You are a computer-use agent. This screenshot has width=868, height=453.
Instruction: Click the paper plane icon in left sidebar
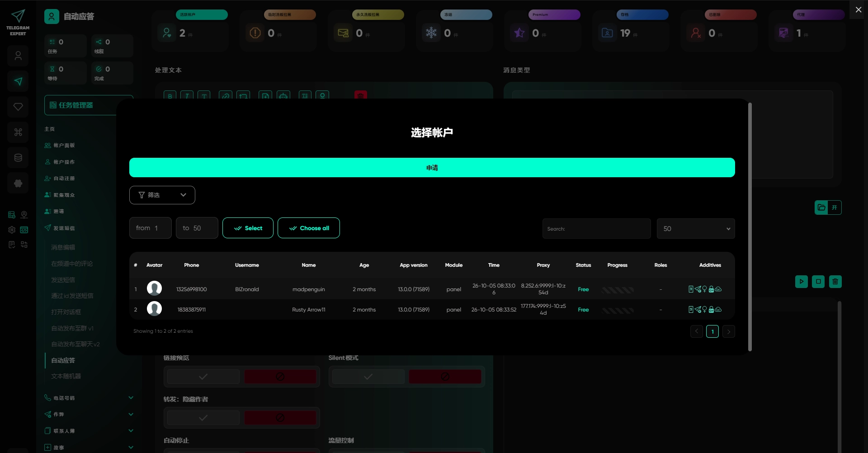[x=18, y=81]
